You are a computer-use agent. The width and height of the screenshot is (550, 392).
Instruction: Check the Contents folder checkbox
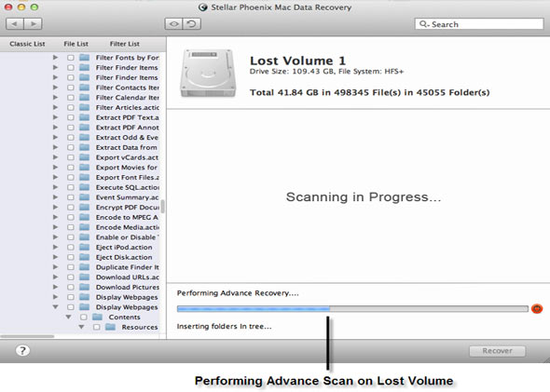pos(84,317)
